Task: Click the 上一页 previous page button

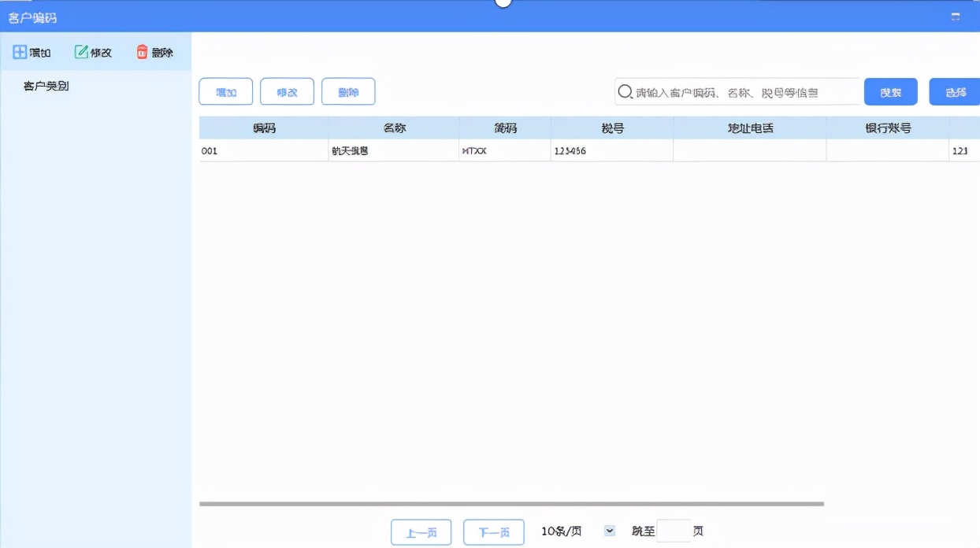Action: point(421,531)
